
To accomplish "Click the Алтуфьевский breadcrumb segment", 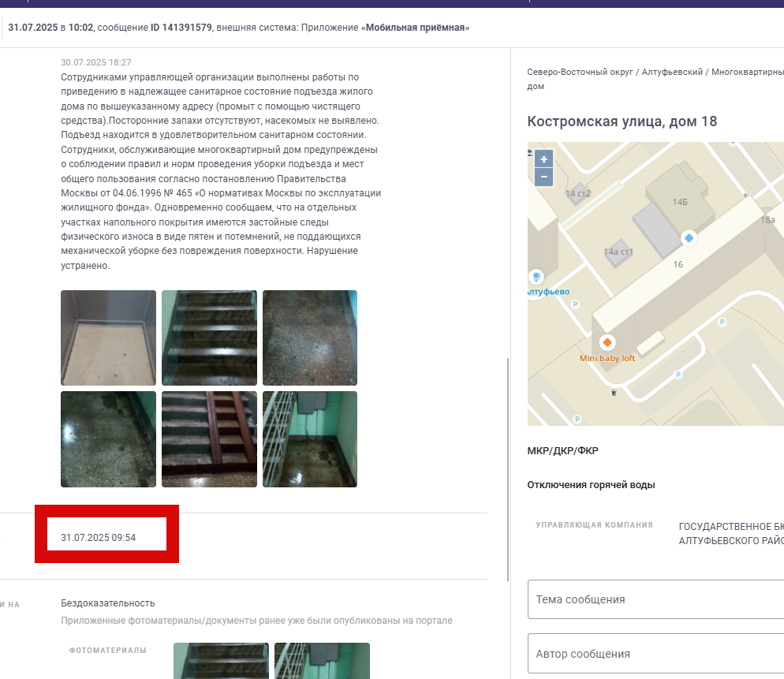I will pyautogui.click(x=672, y=72).
